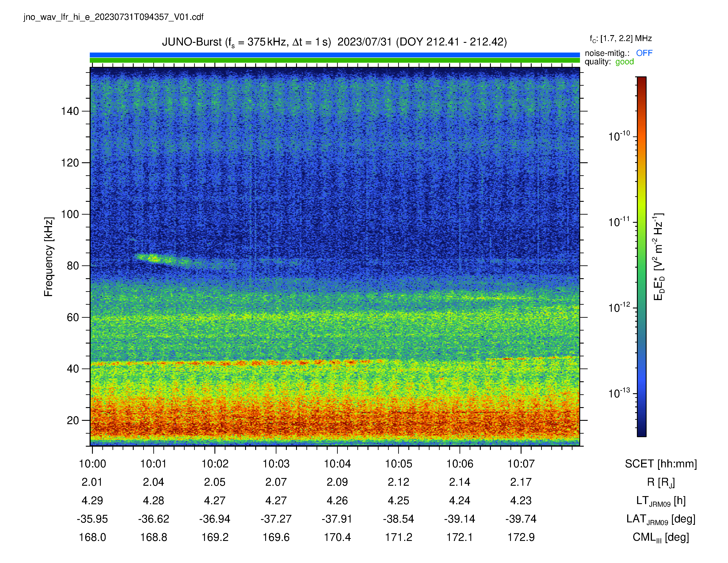The height and width of the screenshot is (563, 728).
Task: Click the JUNO-Burst plot title
Action: coord(334,42)
